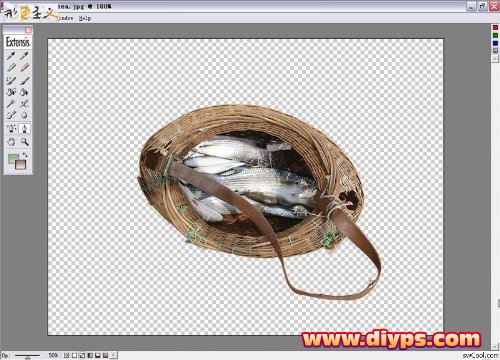Select the gray mask view mode icon
The height and width of the screenshot is (360, 500).
[105, 355]
